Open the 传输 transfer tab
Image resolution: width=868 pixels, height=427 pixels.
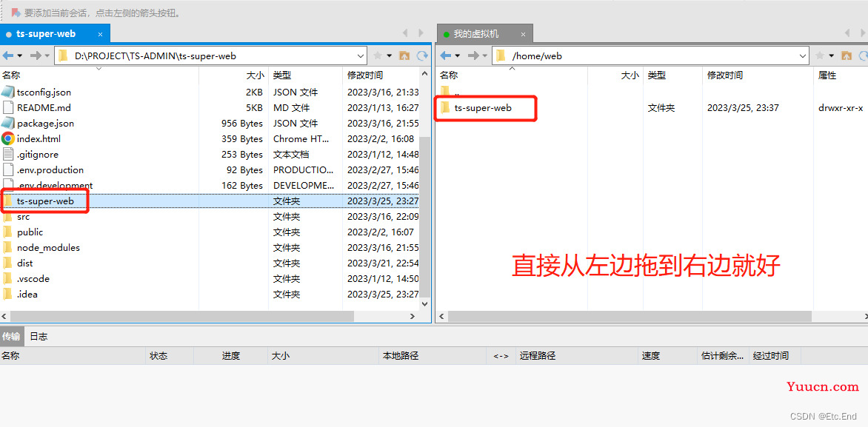point(11,336)
